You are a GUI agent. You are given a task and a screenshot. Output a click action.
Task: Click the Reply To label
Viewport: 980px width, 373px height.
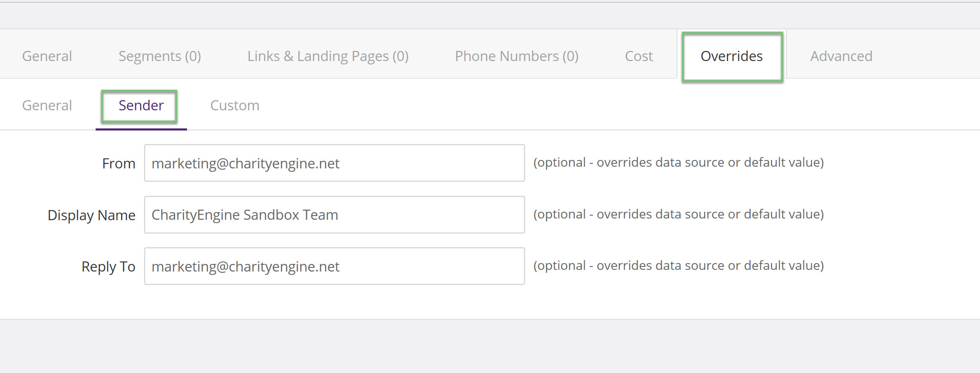pos(108,266)
